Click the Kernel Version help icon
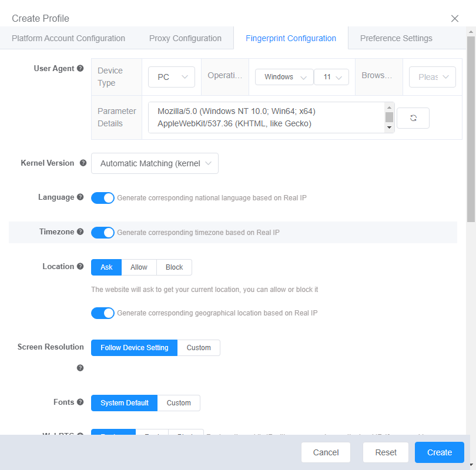 tap(83, 163)
